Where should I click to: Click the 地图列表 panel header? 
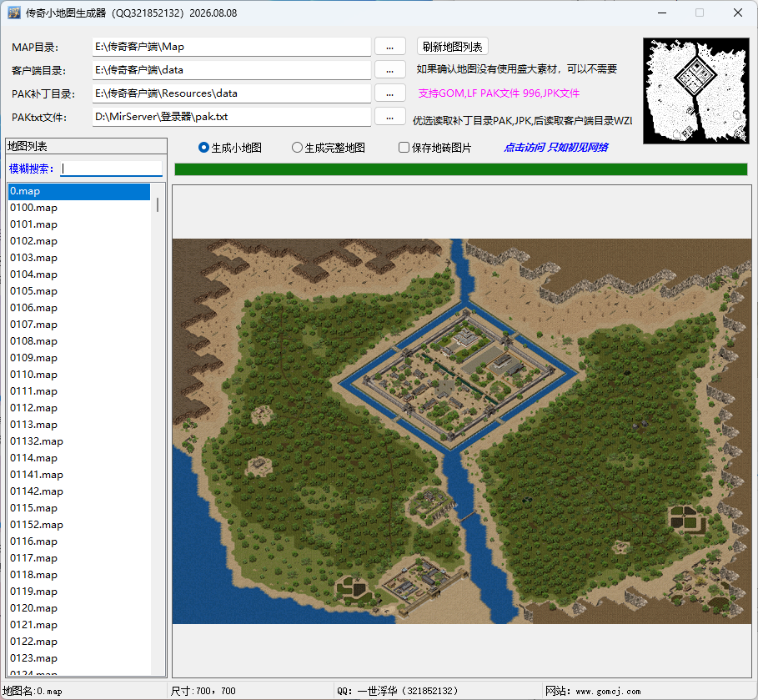pyautogui.click(x=86, y=146)
